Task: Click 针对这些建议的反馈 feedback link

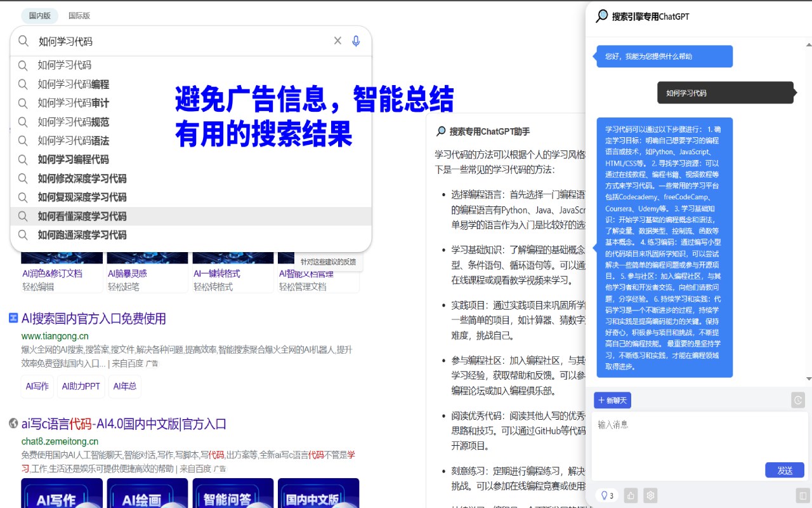Action: (329, 262)
